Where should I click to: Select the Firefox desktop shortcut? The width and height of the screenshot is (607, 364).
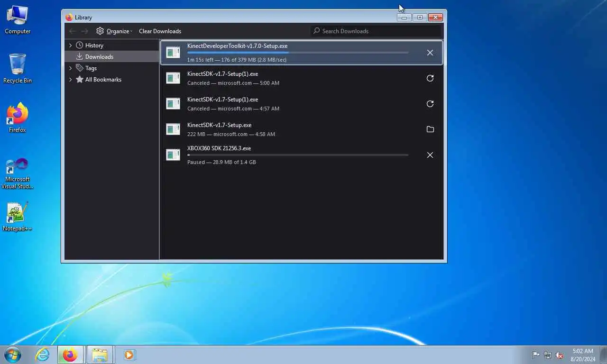click(18, 118)
